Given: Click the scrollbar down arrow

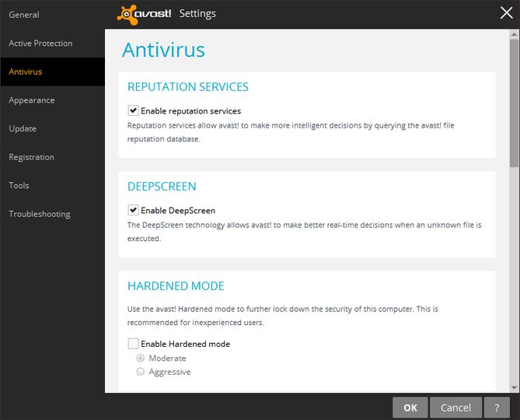Looking at the screenshot, I should [x=514, y=387].
